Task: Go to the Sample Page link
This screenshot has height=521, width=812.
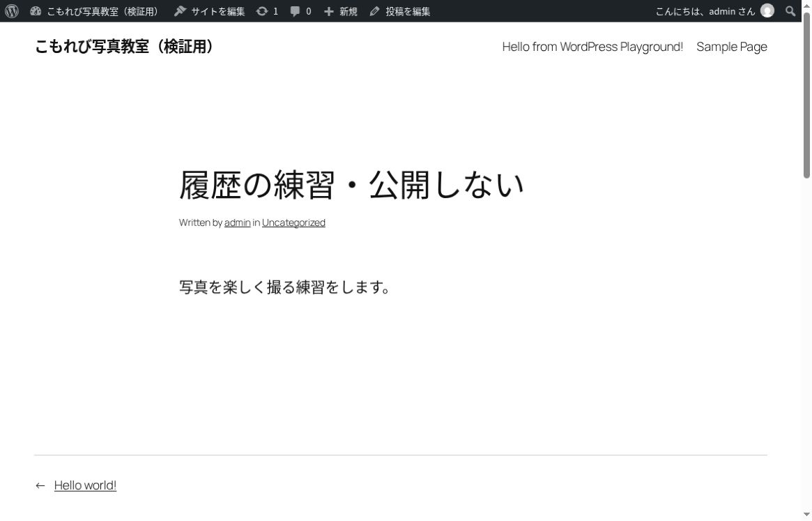Action: click(x=732, y=47)
